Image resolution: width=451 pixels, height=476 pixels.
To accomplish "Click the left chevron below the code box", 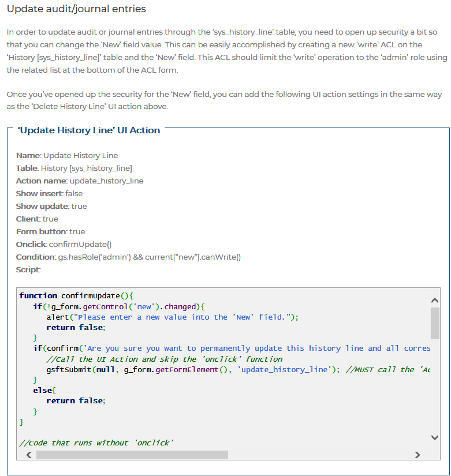I will (28, 455).
